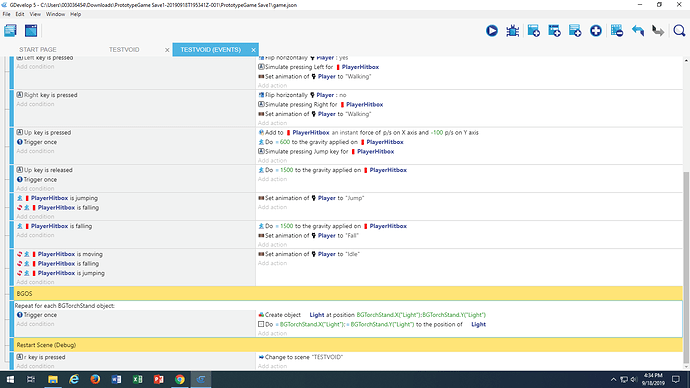690x388 pixels.
Task: Select Create object Light action
Action: [372, 315]
